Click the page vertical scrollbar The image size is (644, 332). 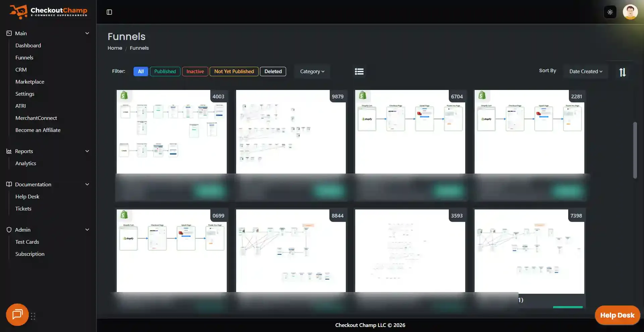pos(635,150)
